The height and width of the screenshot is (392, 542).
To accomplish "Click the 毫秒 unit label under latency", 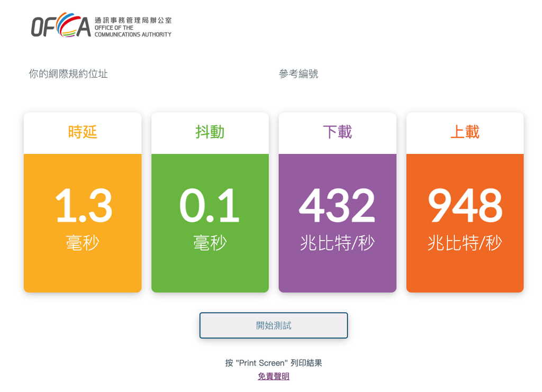I will coord(82,243).
